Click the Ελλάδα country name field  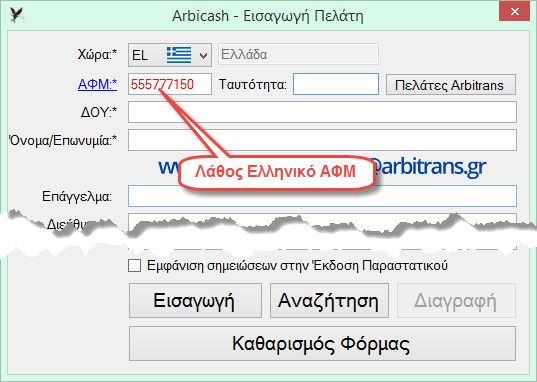[x=298, y=54]
